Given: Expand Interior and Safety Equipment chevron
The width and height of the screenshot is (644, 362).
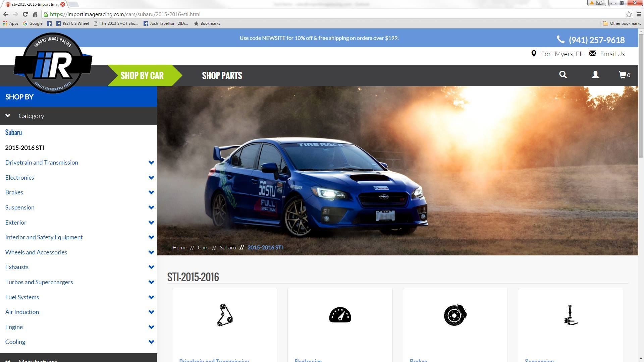Looking at the screenshot, I should 151,237.
